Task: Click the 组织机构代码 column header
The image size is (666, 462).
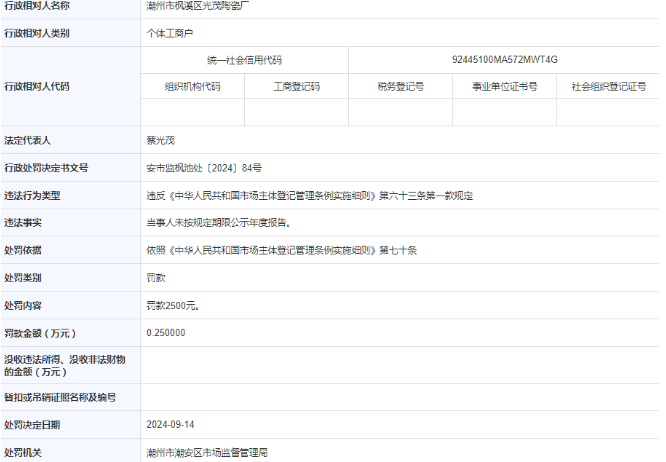Action: pos(192,87)
